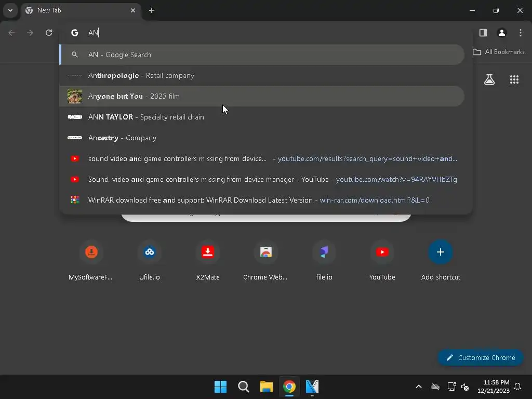Go back with the back arrow
This screenshot has width=532, height=399.
click(x=11, y=33)
